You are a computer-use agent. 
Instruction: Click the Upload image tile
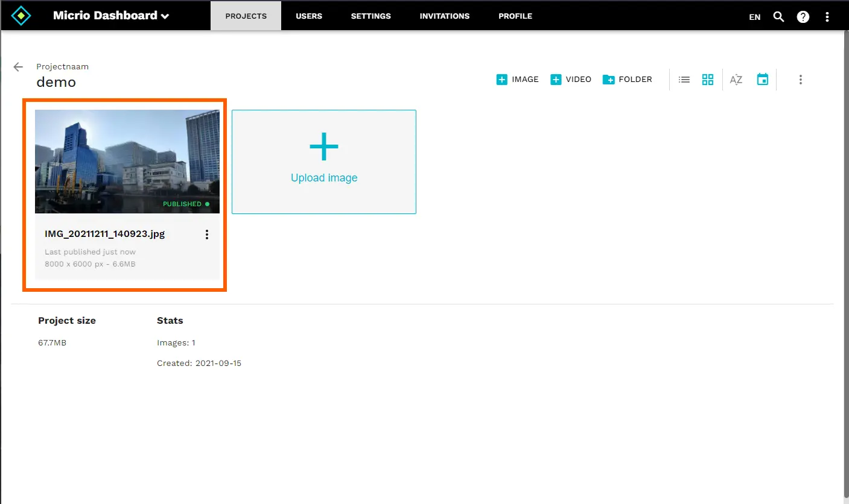tap(324, 162)
